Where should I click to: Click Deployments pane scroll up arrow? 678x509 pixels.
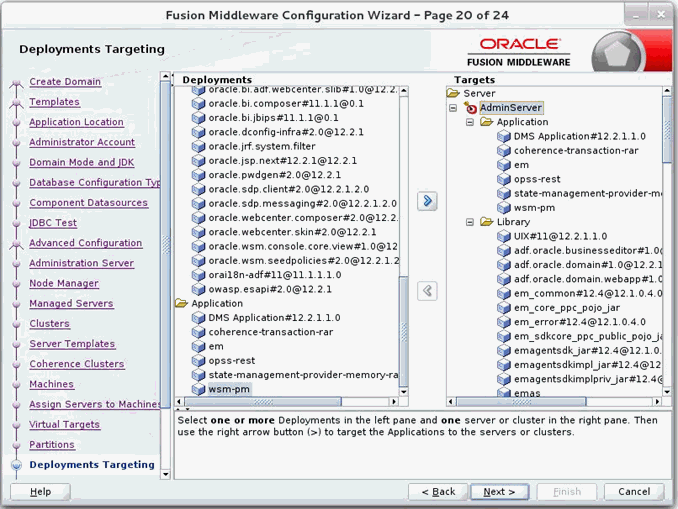coord(403,90)
